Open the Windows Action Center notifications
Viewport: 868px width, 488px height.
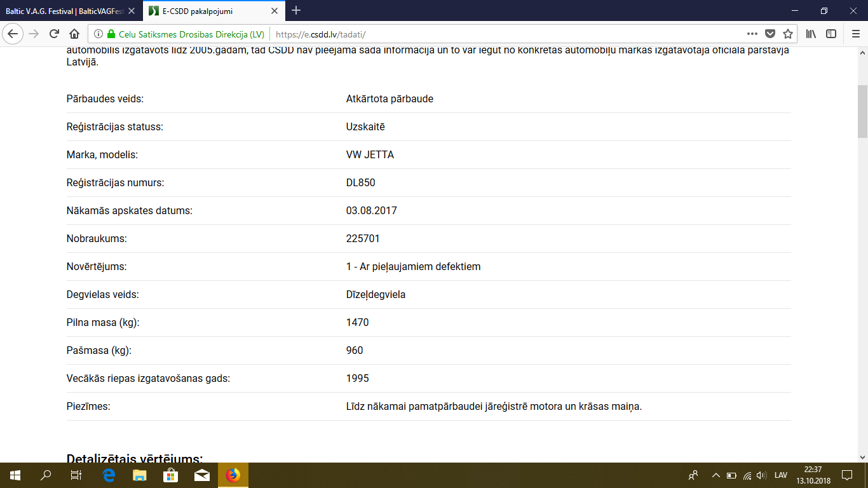pos(847,475)
